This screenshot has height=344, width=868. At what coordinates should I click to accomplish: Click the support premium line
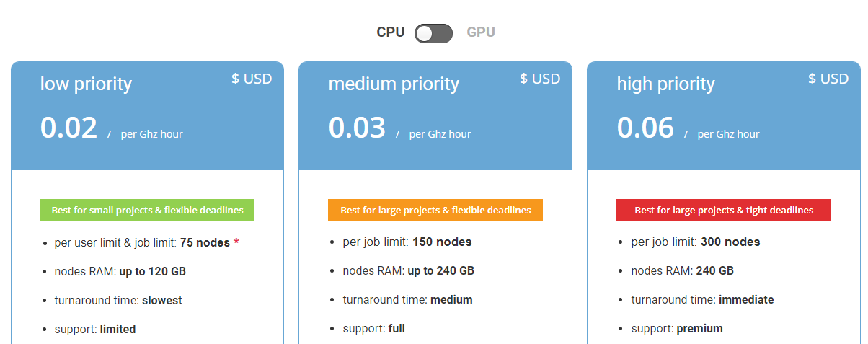tap(676, 329)
